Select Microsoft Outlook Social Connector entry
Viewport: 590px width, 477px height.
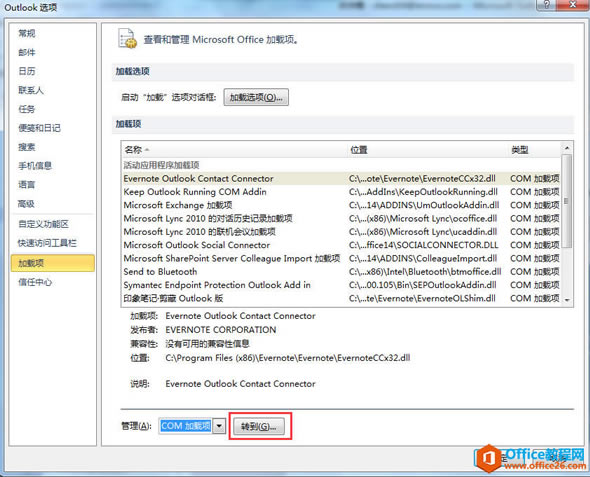click(x=341, y=245)
